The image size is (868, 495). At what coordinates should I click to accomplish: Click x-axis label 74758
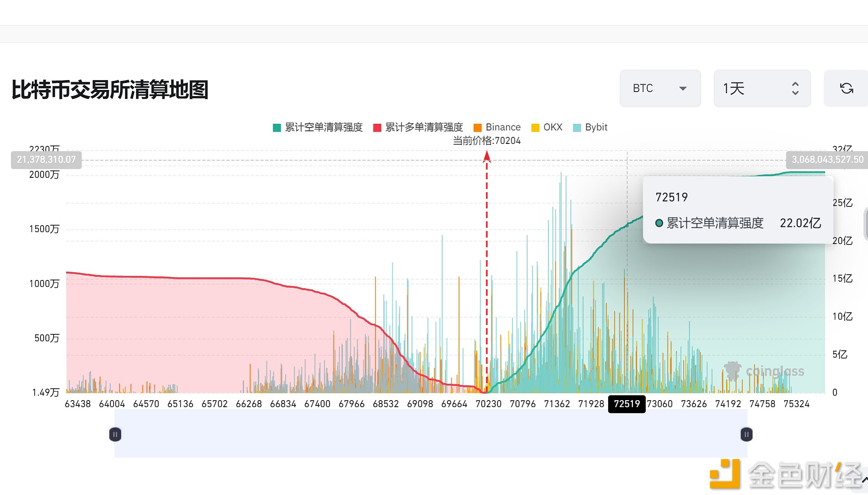762,404
